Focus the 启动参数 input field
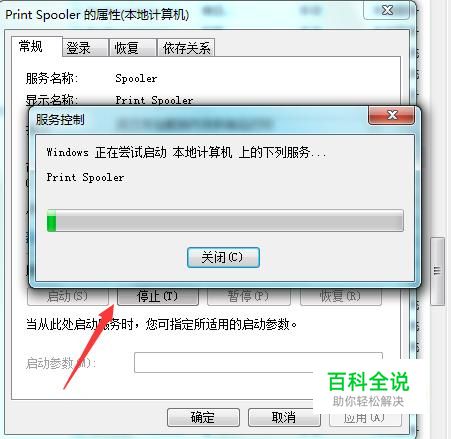 click(x=258, y=362)
